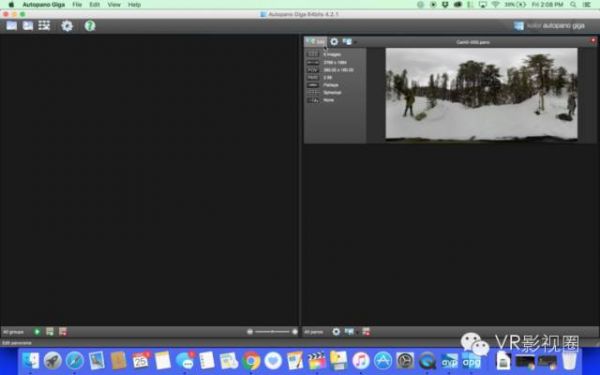The height and width of the screenshot is (375, 600).
Task: Open the batch renderer grid icon
Action: [x=44, y=26]
